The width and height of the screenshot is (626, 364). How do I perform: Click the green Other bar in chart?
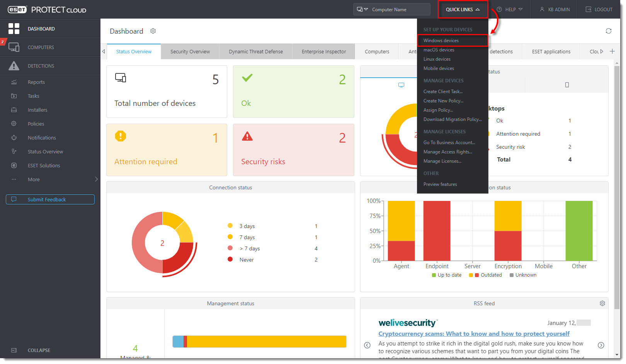578,231
